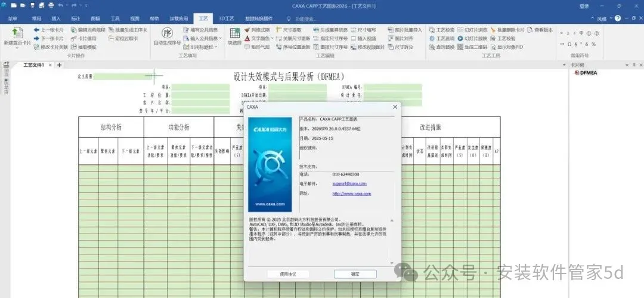Open quick access toolbar customize arrow

(86, 6)
